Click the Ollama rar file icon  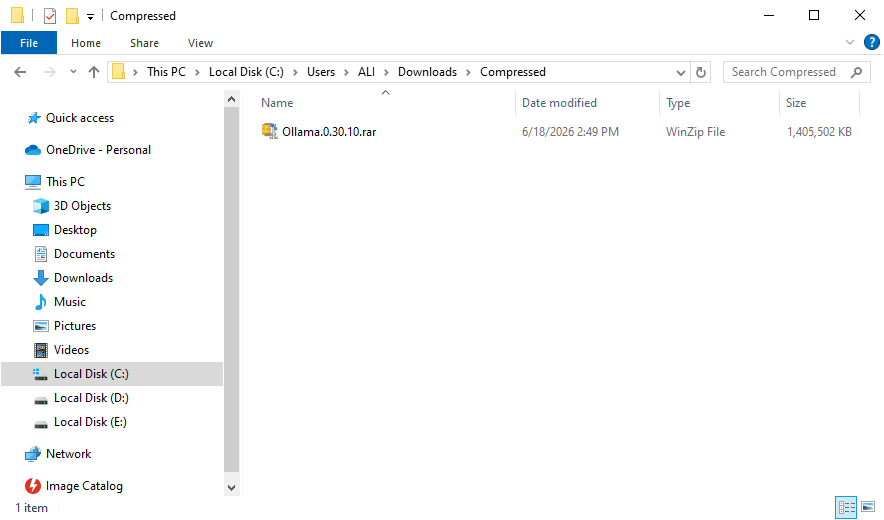[269, 131]
